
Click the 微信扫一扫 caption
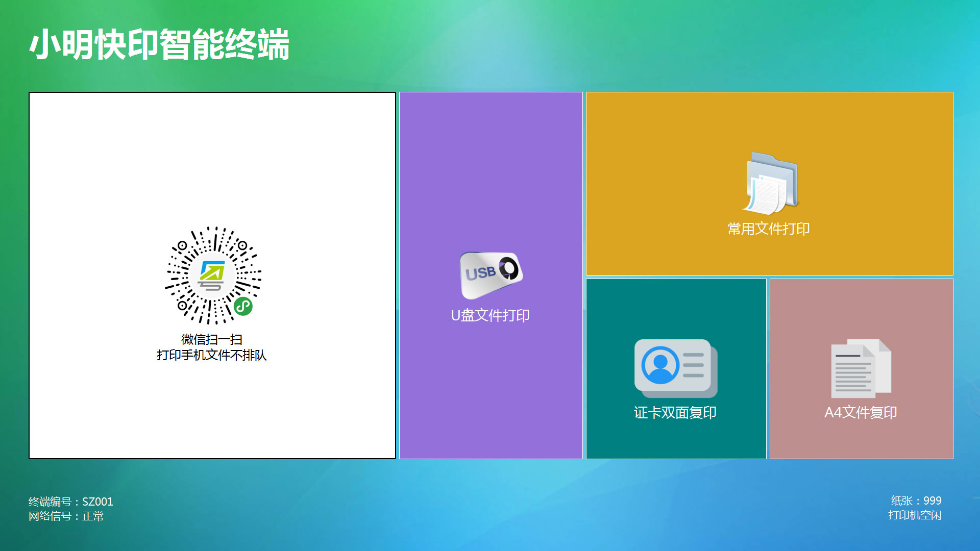(212, 339)
